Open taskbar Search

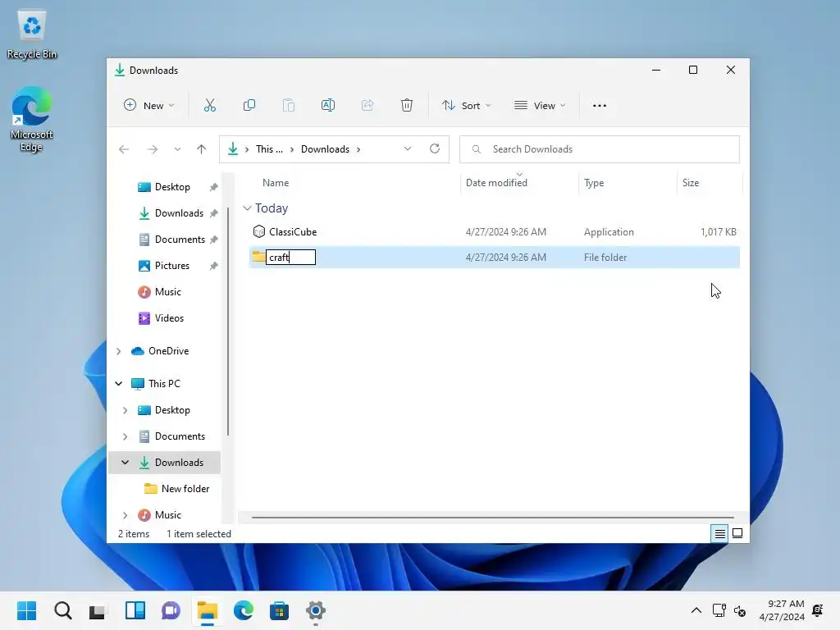[x=62, y=610]
